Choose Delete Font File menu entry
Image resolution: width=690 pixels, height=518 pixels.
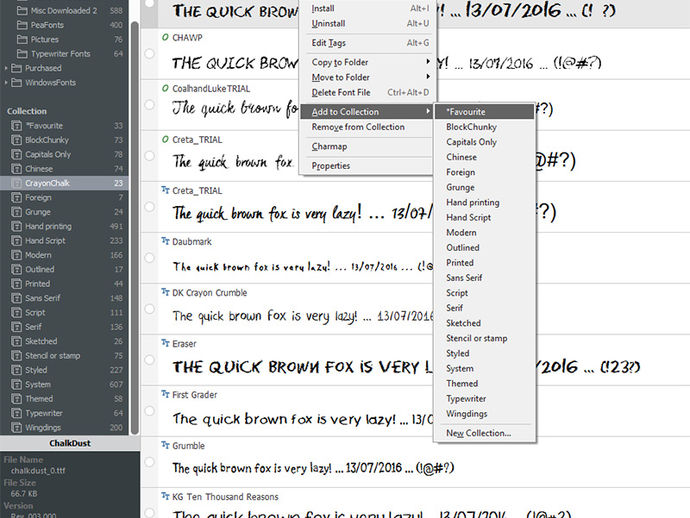coord(366,93)
